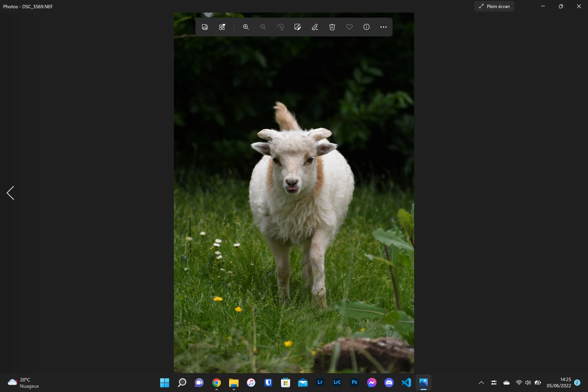588x392 pixels.
Task: Select the draw pen tool
Action: click(x=315, y=27)
